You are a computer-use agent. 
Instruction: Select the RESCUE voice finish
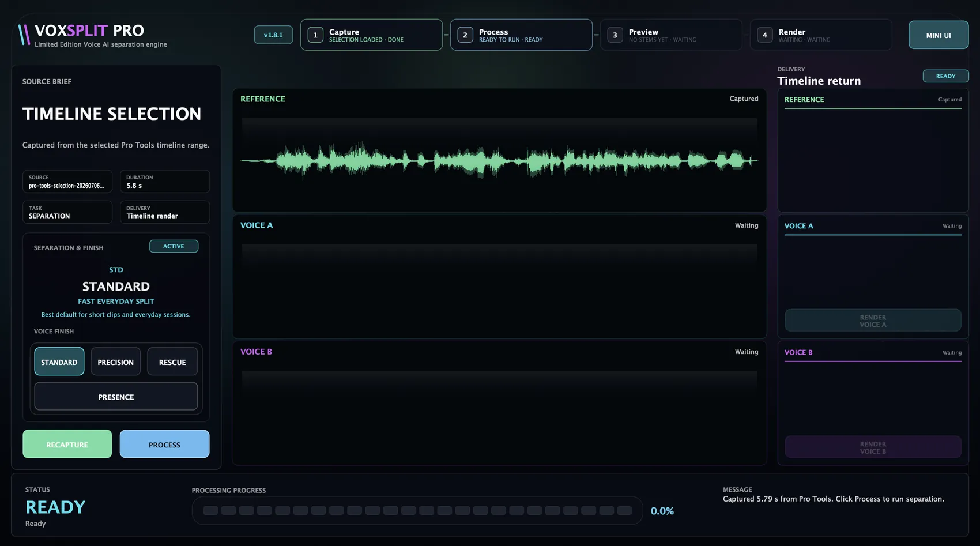point(172,362)
